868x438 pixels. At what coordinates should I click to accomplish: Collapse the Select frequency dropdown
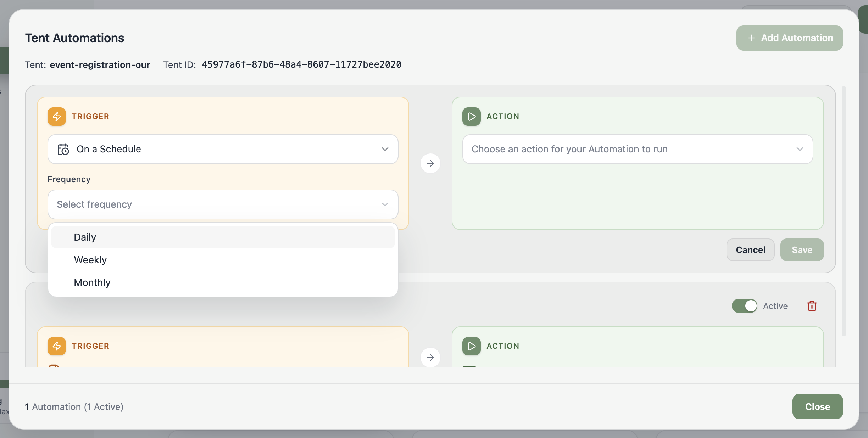pyautogui.click(x=223, y=204)
